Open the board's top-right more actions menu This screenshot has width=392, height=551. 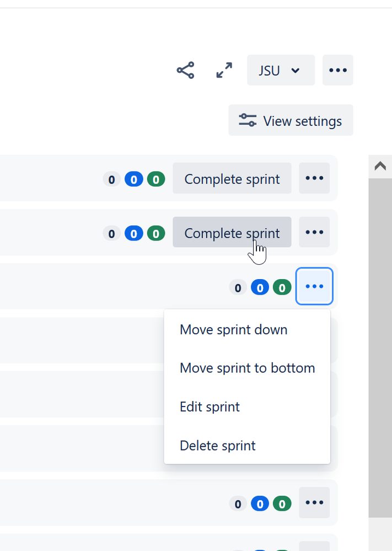338,70
